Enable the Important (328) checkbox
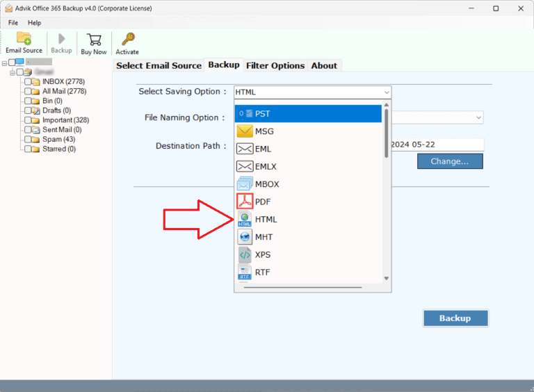Screen dimensions: 534x392 click(x=28, y=120)
